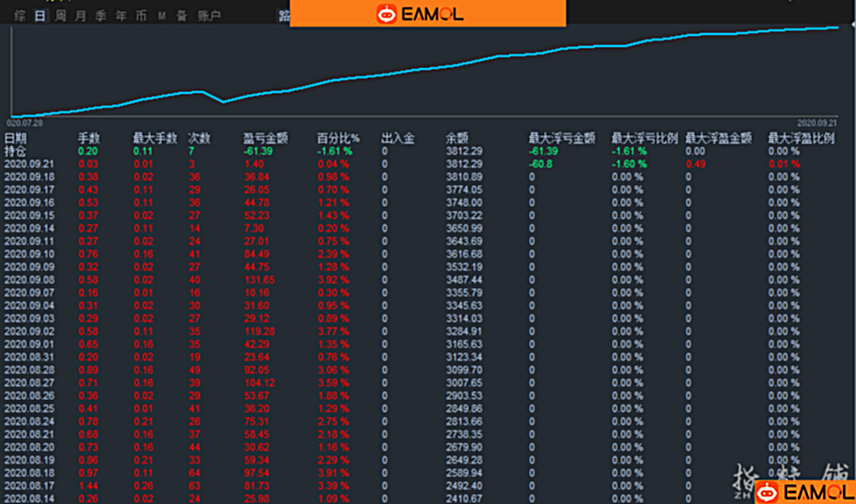Click the dip on the equity curve
The image size is (856, 504).
point(223,101)
